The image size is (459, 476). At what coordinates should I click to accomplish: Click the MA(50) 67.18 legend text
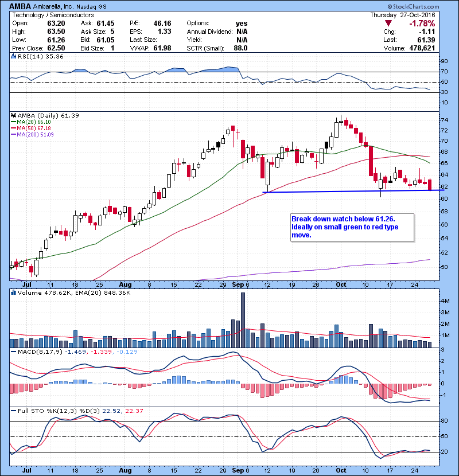[x=34, y=128]
